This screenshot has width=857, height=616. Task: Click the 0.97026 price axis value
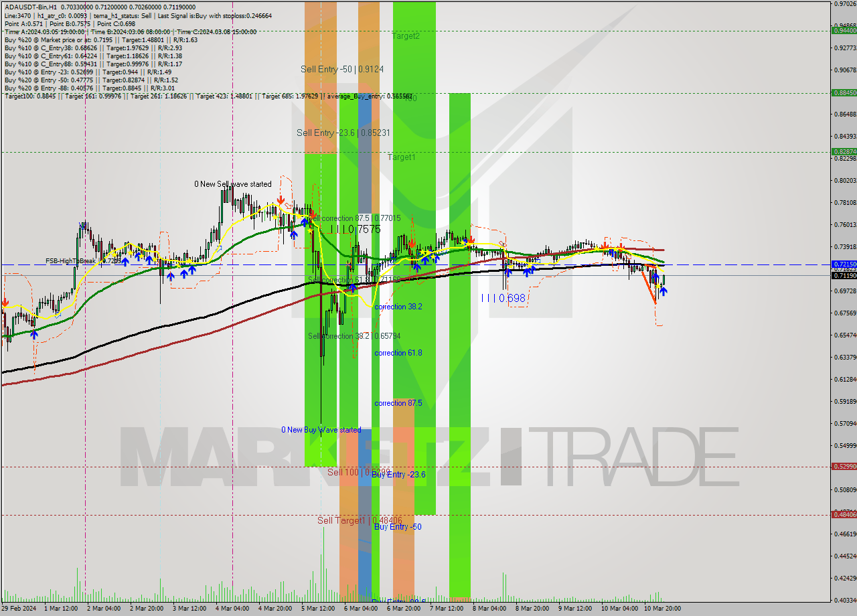pos(845,3)
